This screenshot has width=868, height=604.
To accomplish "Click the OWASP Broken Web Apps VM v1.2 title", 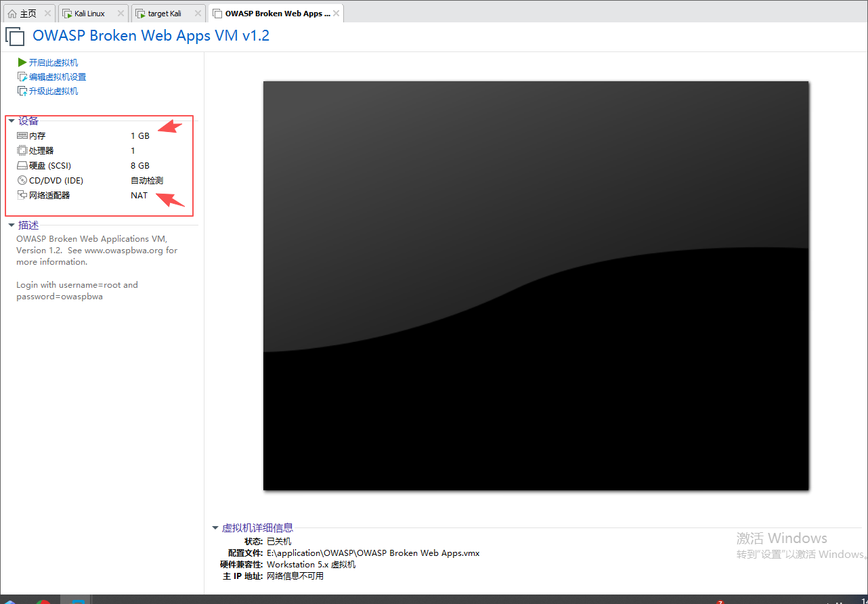I will 151,36.
